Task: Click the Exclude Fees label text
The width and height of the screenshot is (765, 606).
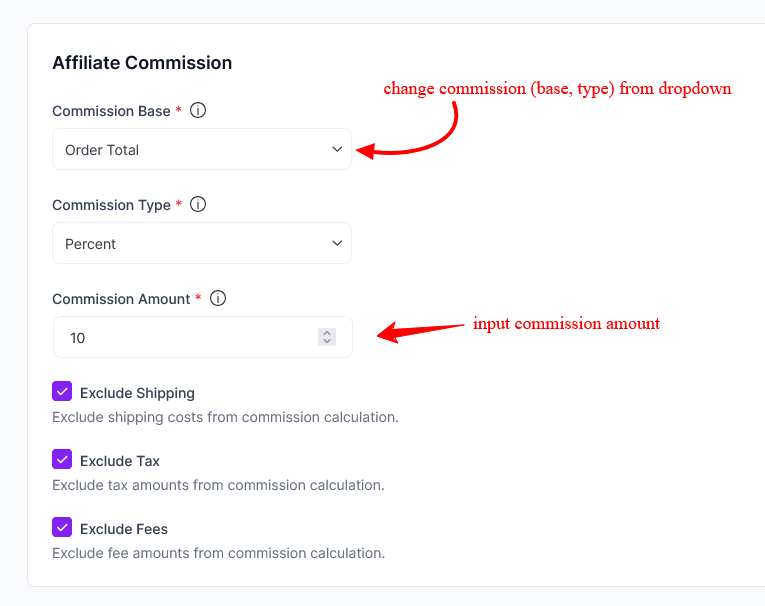Action: (124, 529)
